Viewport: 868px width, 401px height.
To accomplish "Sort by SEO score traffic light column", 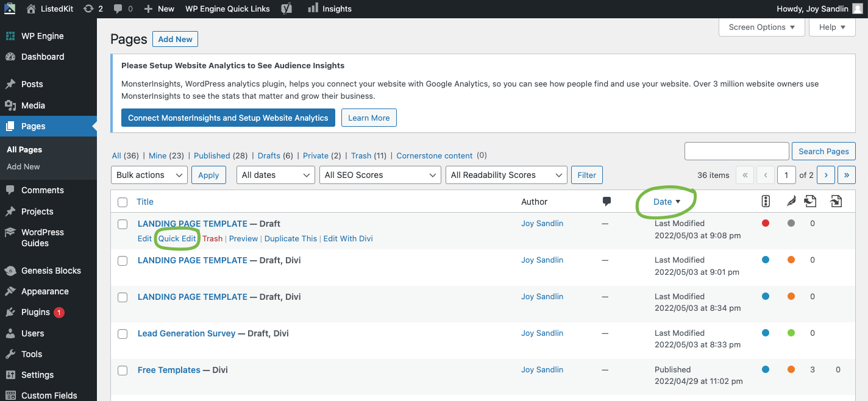I will 766,201.
